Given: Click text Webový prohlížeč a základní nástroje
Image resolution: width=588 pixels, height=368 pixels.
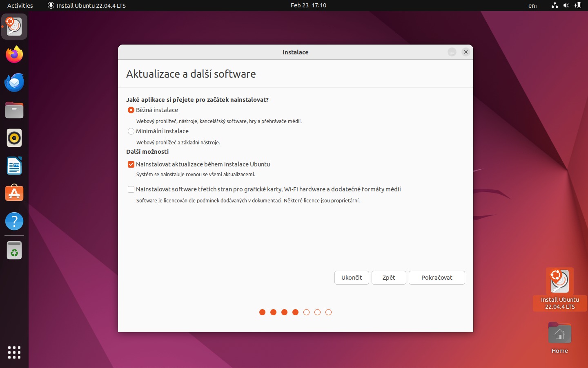Looking at the screenshot, I should click(x=178, y=143).
